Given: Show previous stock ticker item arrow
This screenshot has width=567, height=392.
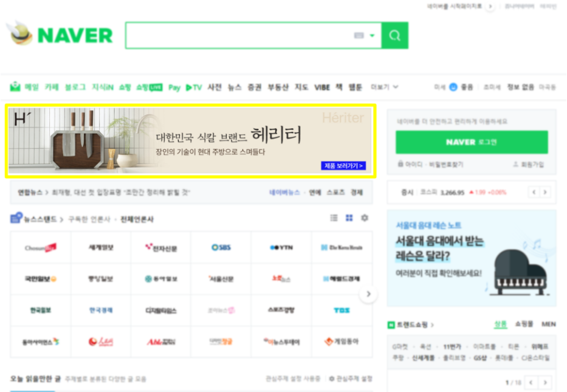Looking at the screenshot, I should 534,192.
